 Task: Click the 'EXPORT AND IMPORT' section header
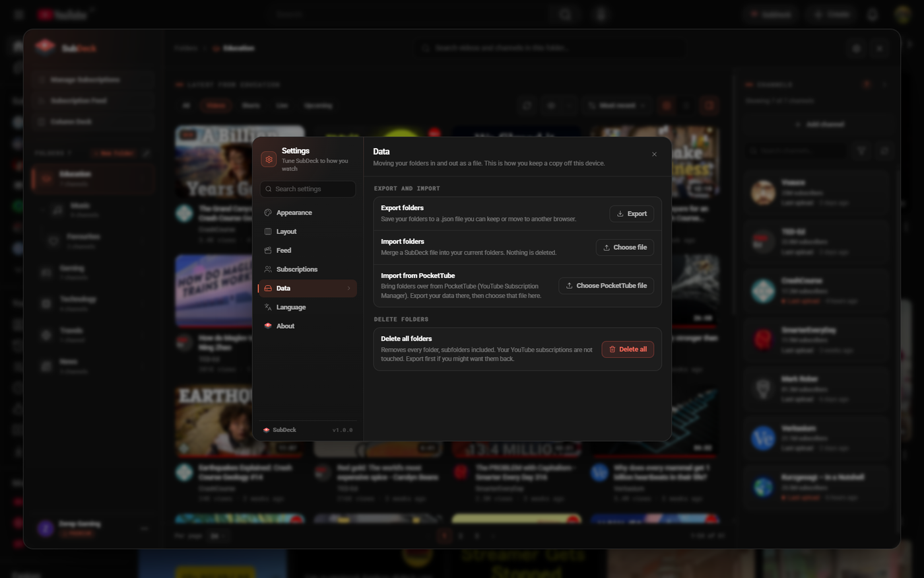(407, 189)
